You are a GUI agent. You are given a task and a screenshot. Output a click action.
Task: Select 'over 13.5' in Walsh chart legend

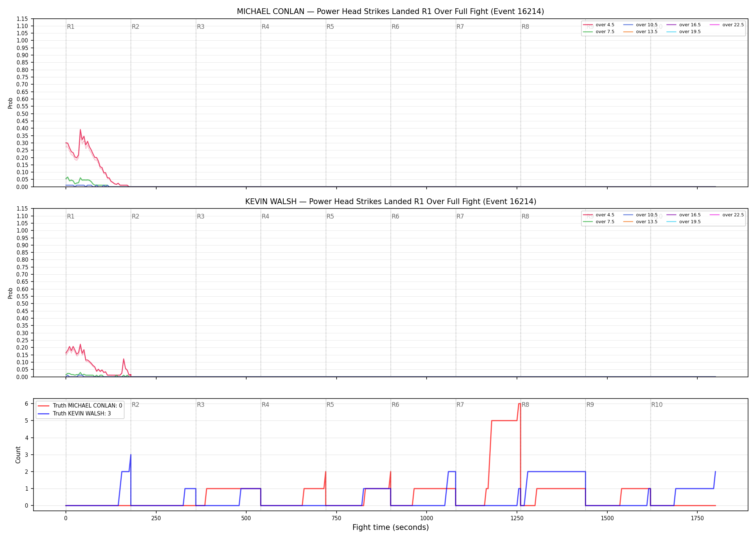(640, 222)
